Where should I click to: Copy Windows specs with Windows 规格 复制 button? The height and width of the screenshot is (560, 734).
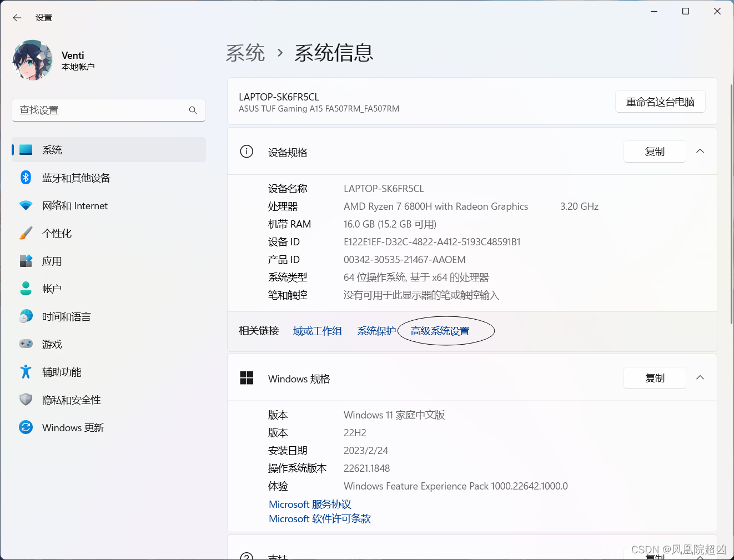pos(655,378)
